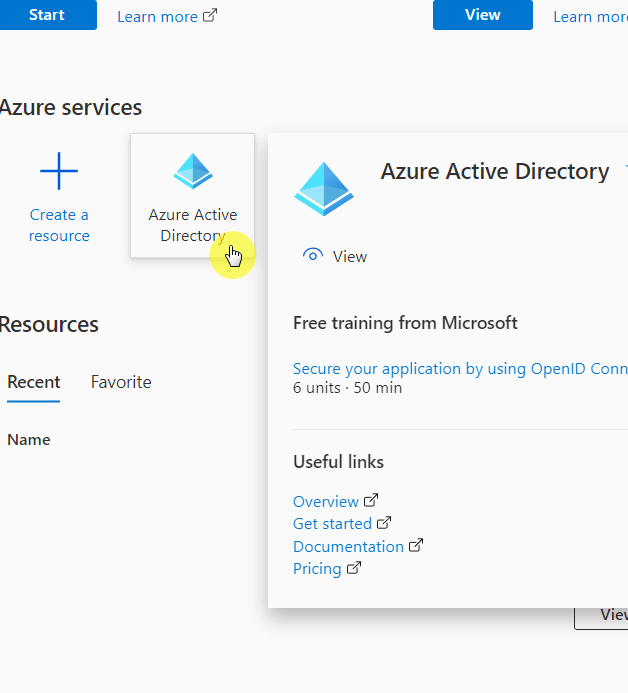
Task: Click the Azure services heading
Action: click(71, 107)
